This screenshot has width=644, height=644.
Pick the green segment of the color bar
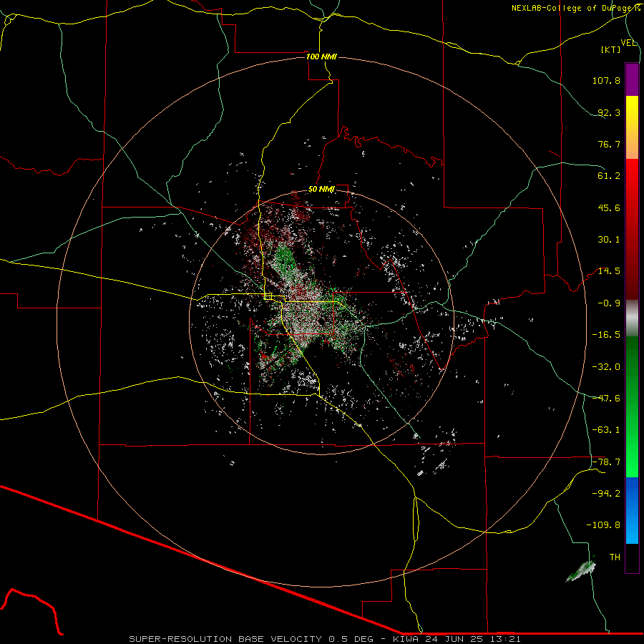pos(632,406)
